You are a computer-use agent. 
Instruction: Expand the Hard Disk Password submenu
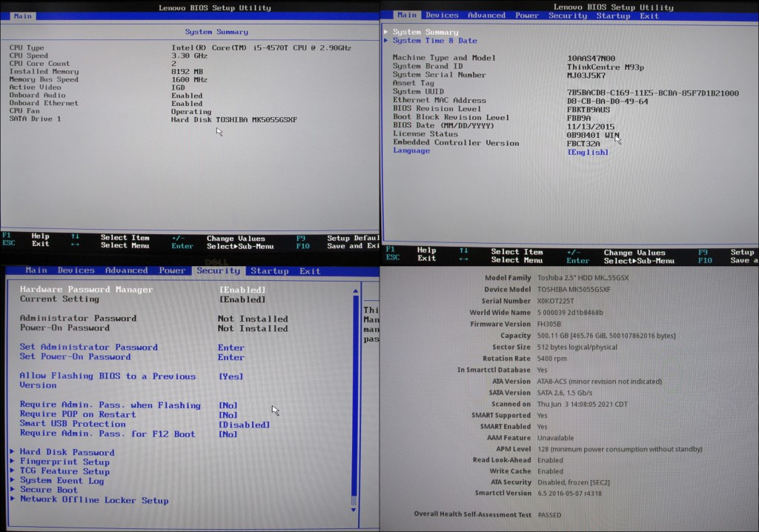pyautogui.click(x=67, y=452)
